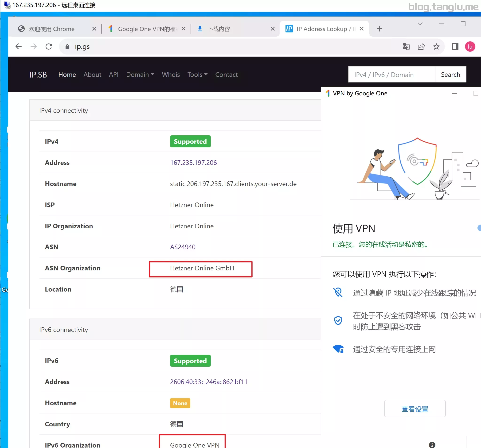481x448 pixels.
Task: Open the Contact nav link
Action: (227, 74)
